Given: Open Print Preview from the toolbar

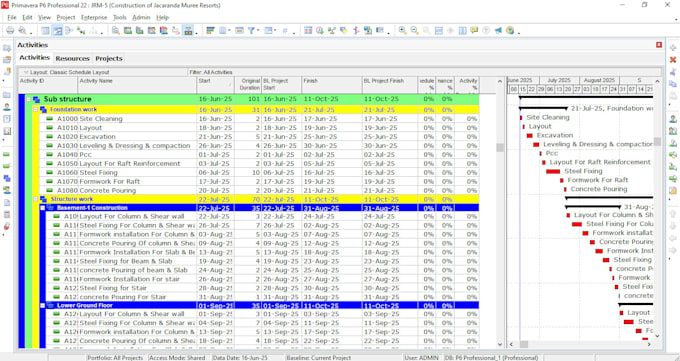Looking at the screenshot, I should point(22,30).
